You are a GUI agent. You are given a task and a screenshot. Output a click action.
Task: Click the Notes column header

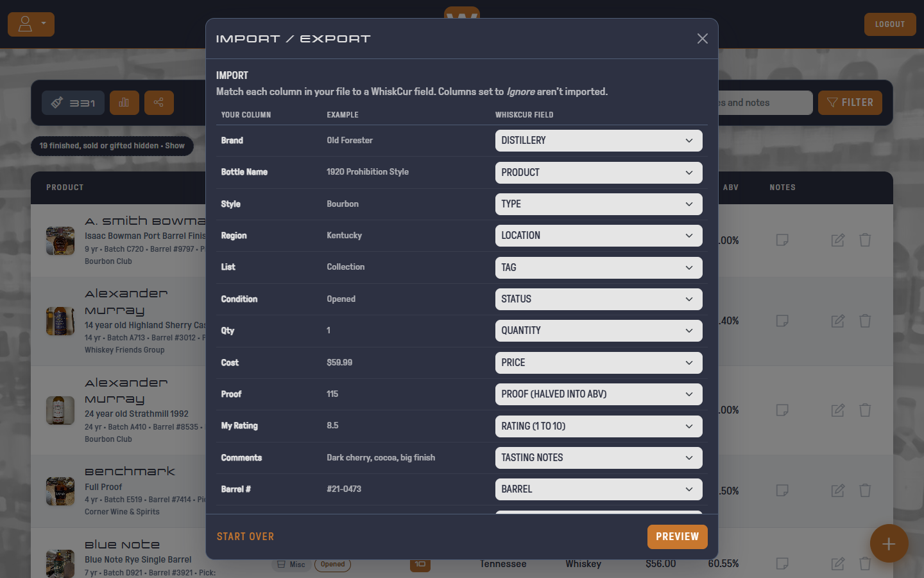(x=783, y=188)
